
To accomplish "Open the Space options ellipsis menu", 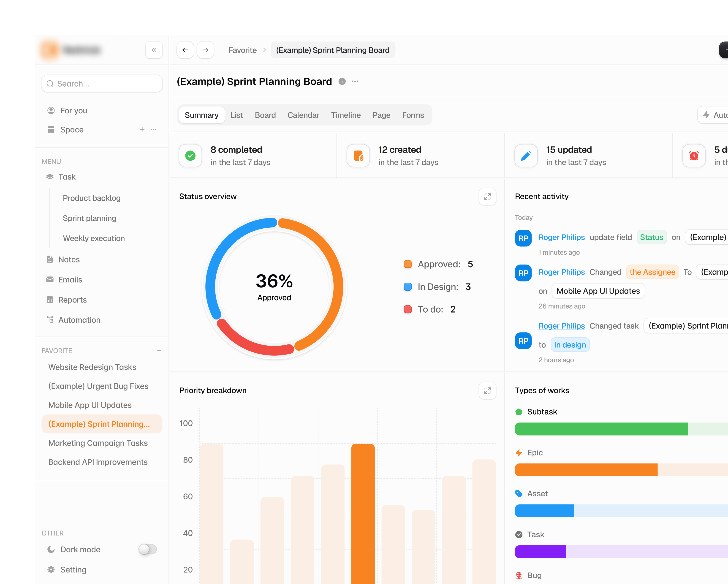I will tap(154, 129).
